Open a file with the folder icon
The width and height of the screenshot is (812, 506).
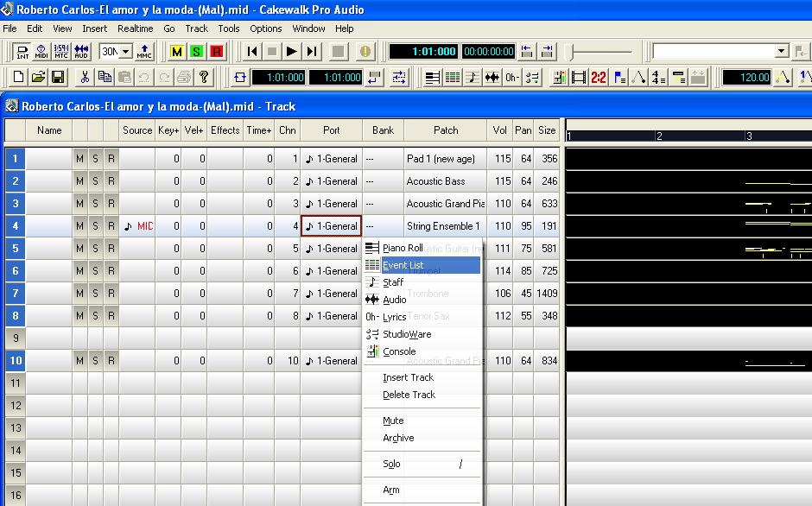click(x=38, y=78)
